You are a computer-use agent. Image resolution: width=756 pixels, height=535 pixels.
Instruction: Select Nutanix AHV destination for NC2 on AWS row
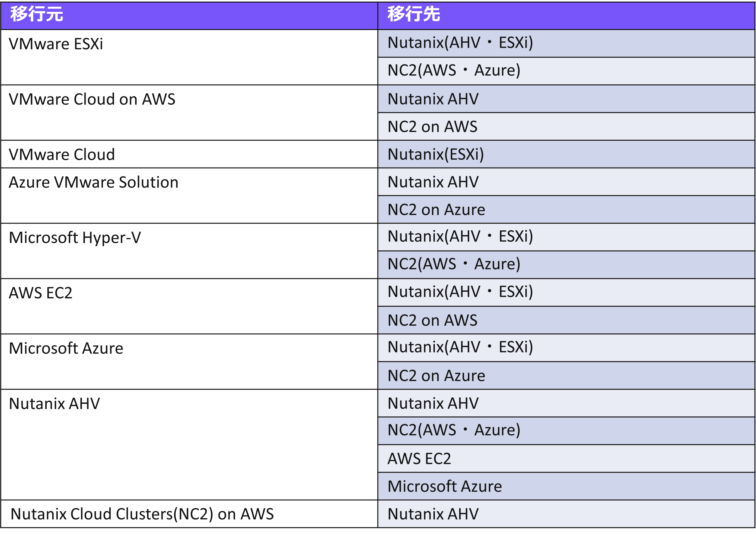point(433,514)
